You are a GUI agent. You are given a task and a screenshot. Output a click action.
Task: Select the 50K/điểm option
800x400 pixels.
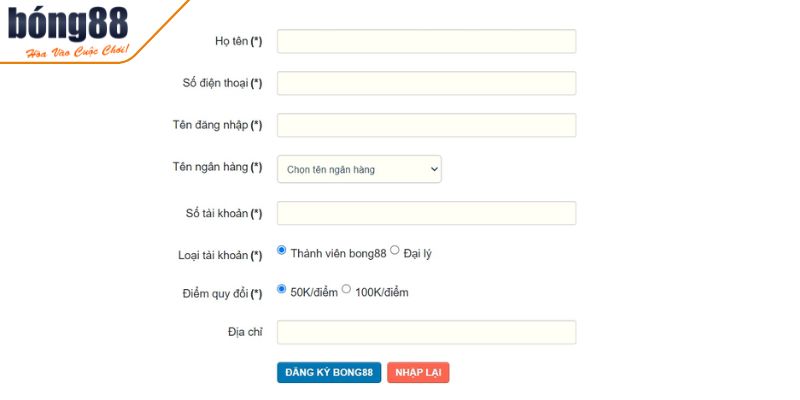(282, 289)
